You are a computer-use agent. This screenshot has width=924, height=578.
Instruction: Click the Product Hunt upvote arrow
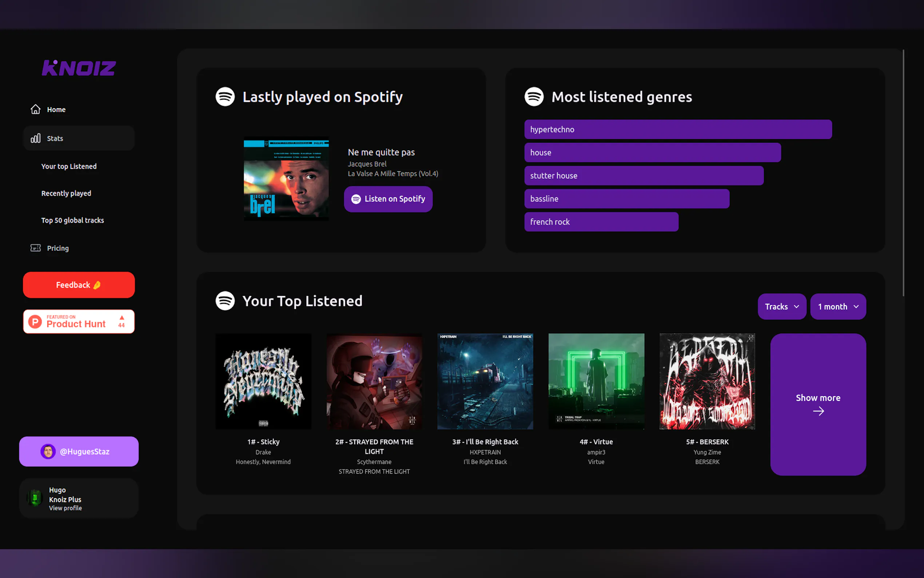122,318
